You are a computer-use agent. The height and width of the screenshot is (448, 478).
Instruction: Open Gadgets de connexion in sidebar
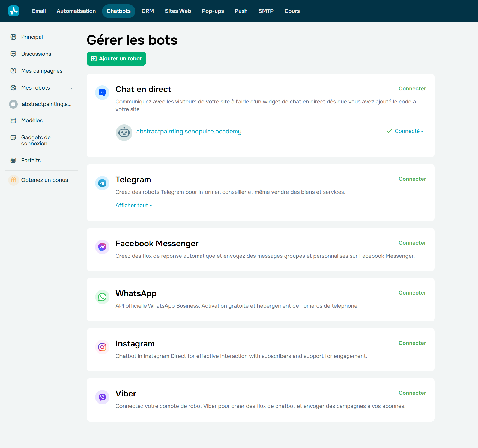(36, 140)
